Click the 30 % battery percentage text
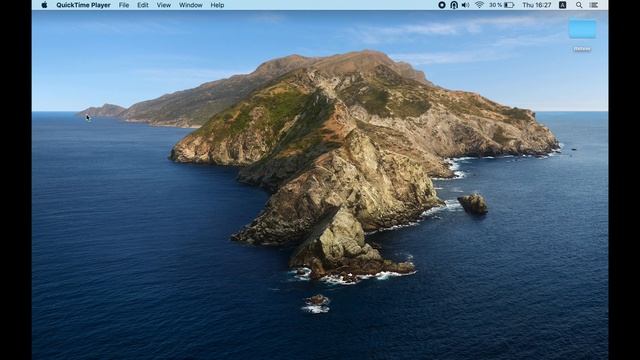The height and width of the screenshot is (360, 640). point(496,5)
